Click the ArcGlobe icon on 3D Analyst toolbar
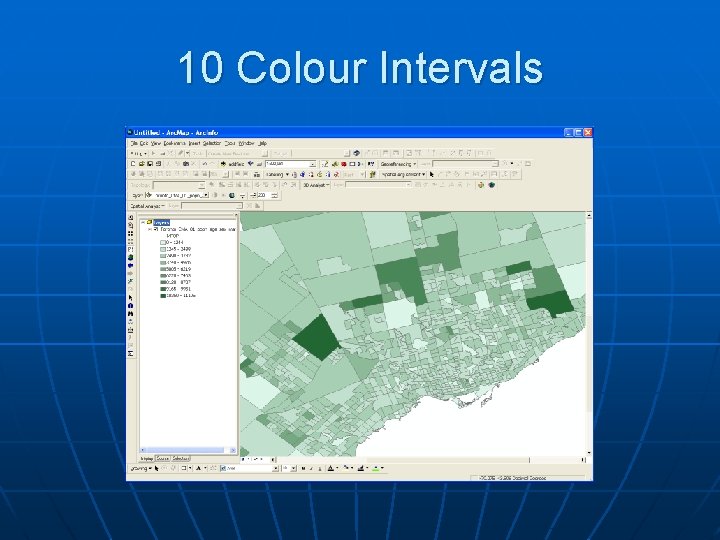Screen dimensions: 720x540 [x=492, y=185]
